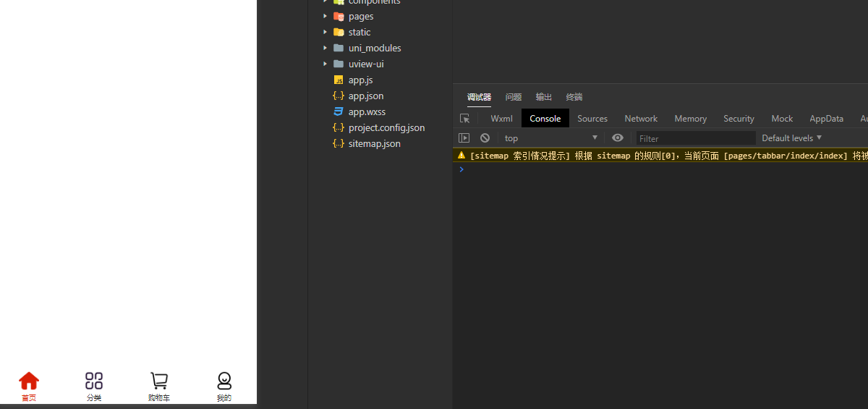Open the Default levels dropdown
Viewport: 868px width, 409px height.
791,138
